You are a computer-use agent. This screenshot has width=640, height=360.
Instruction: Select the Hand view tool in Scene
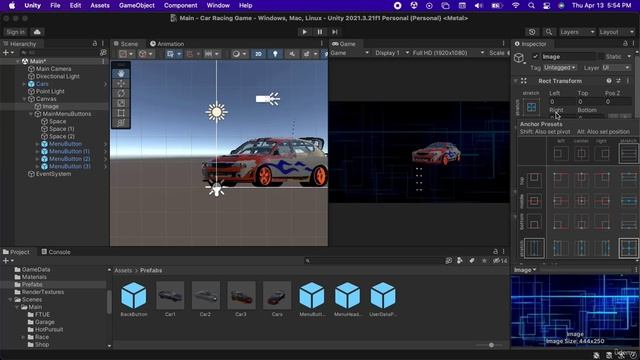coord(121,74)
